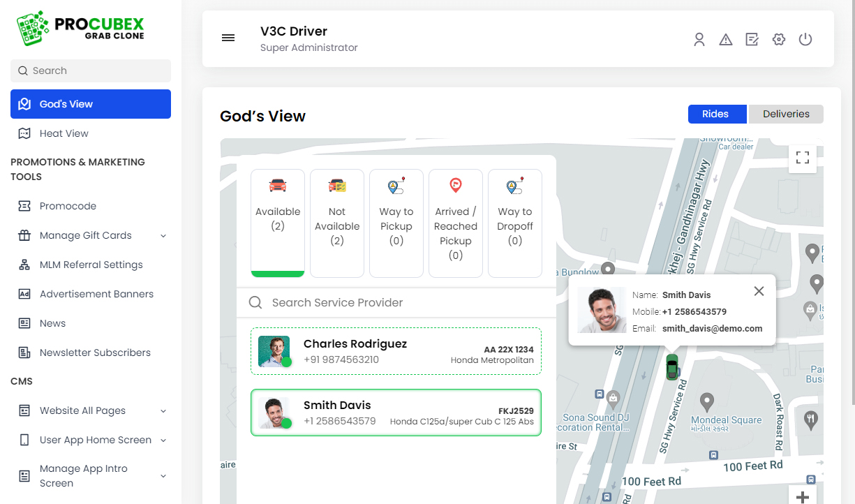Click the green car marker on map
The width and height of the screenshot is (855, 504).
671,366
